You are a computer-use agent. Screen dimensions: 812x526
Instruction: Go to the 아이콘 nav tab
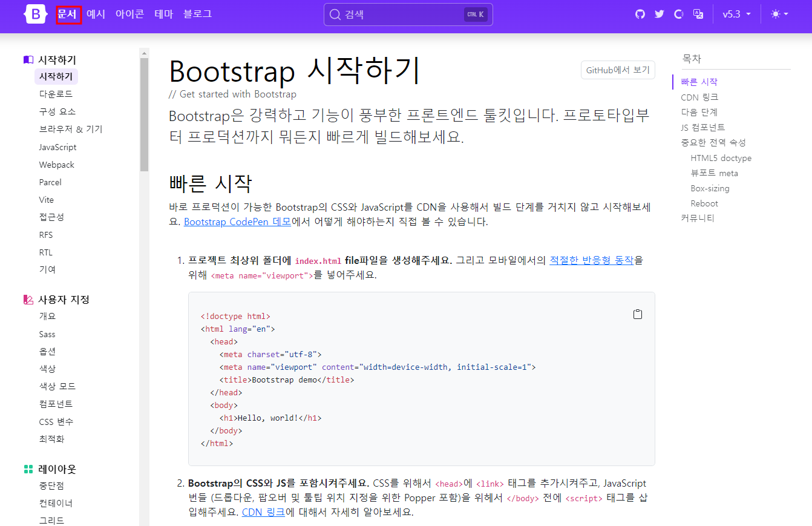tap(129, 14)
